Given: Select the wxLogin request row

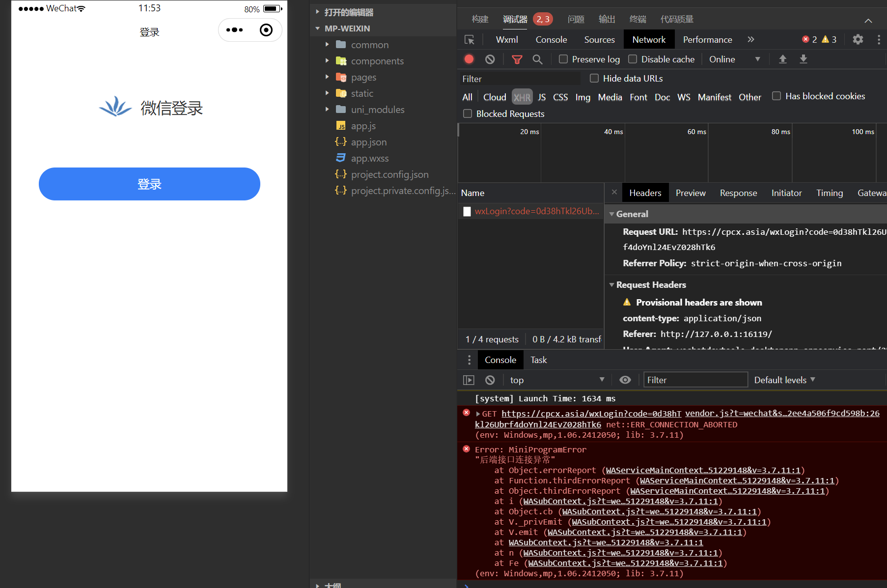Looking at the screenshot, I should (x=531, y=211).
